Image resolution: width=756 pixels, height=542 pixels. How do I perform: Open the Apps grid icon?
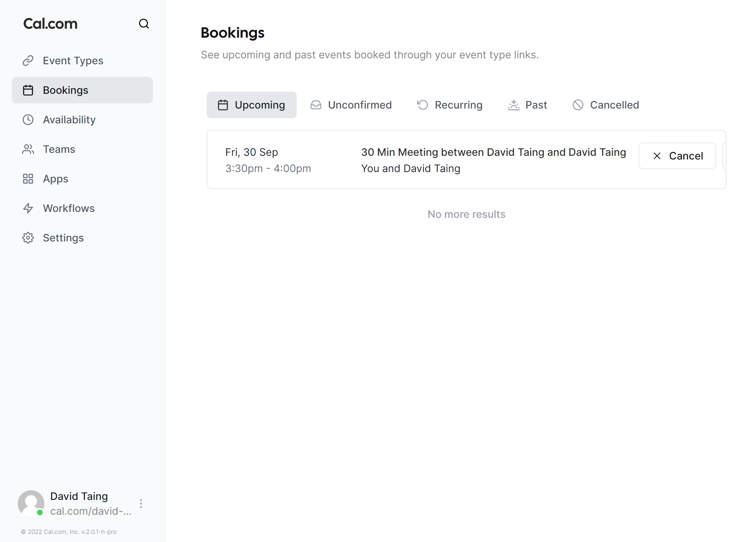pos(28,178)
